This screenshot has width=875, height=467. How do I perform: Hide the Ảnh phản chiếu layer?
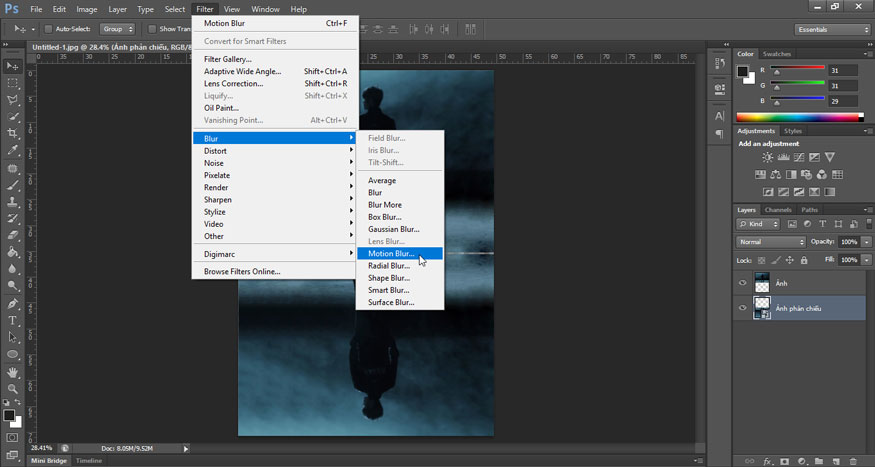(x=742, y=307)
